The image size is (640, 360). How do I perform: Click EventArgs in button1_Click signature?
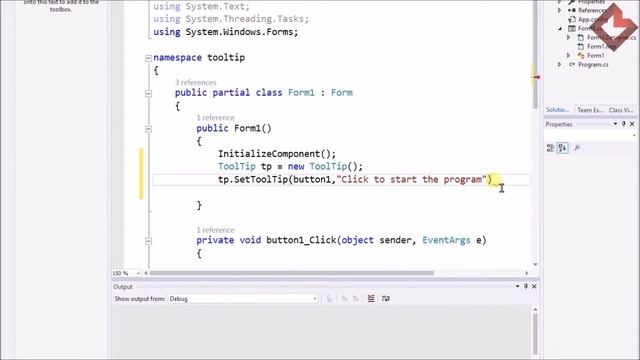[x=446, y=240]
